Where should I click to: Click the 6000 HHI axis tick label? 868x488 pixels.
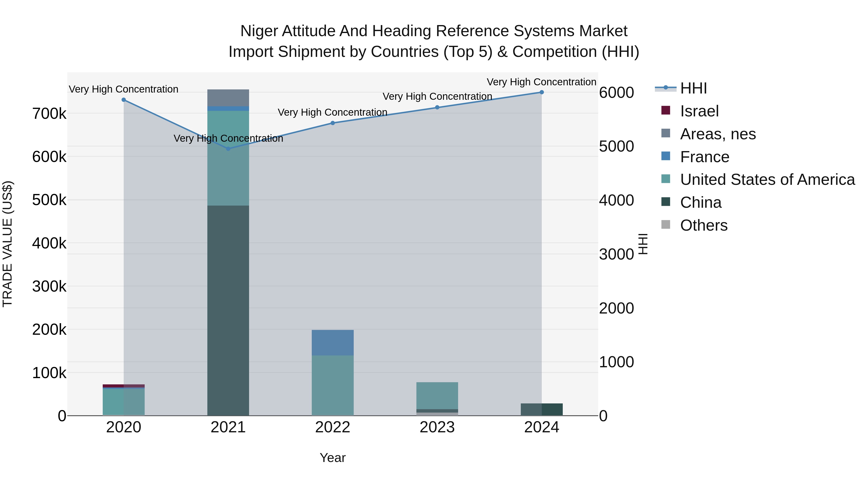pos(616,93)
